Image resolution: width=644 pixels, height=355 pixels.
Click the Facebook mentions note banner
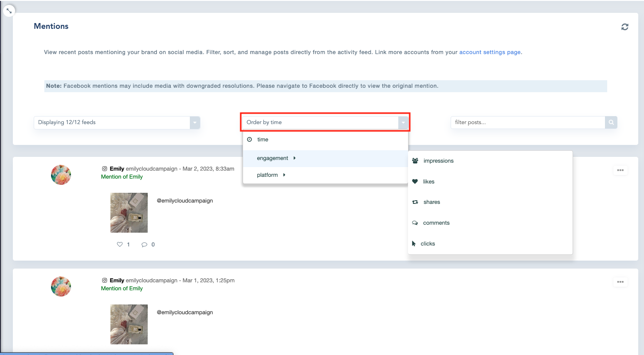[x=326, y=86]
